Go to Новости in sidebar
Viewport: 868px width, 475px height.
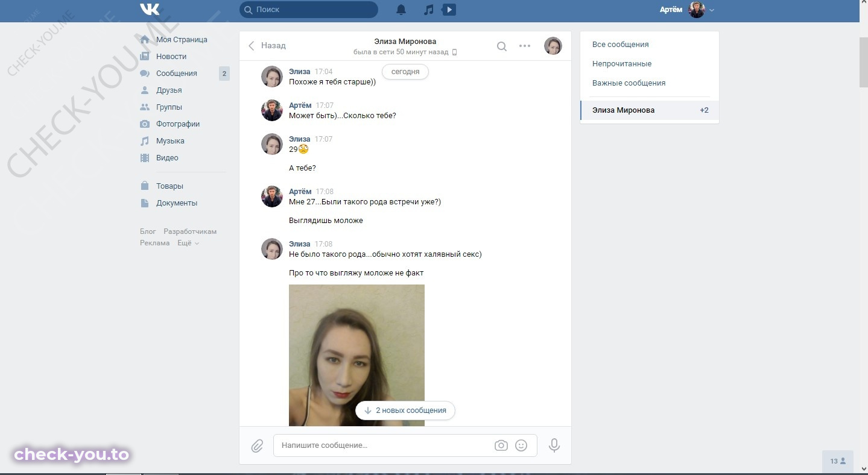[x=171, y=57]
